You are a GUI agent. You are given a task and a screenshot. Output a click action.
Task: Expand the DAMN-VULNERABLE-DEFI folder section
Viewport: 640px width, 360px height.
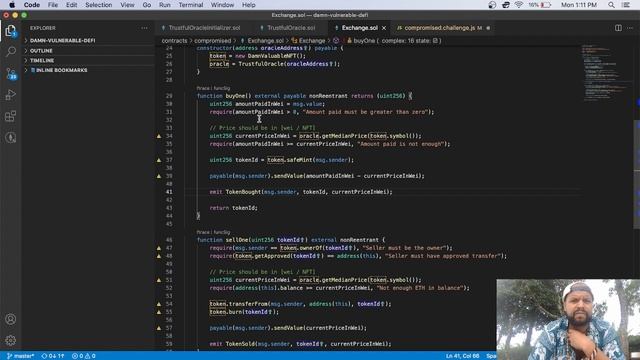[62, 40]
